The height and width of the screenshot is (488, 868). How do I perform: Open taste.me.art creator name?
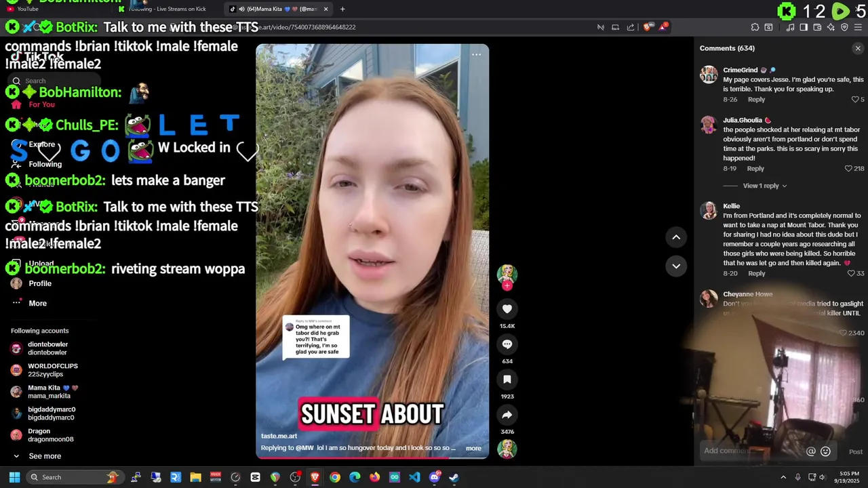(279, 436)
